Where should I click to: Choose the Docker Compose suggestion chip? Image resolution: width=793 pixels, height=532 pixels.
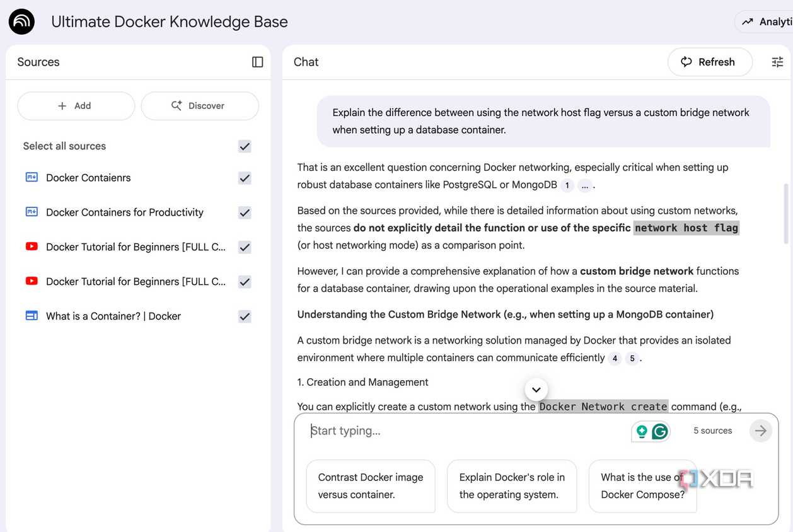pyautogui.click(x=642, y=486)
